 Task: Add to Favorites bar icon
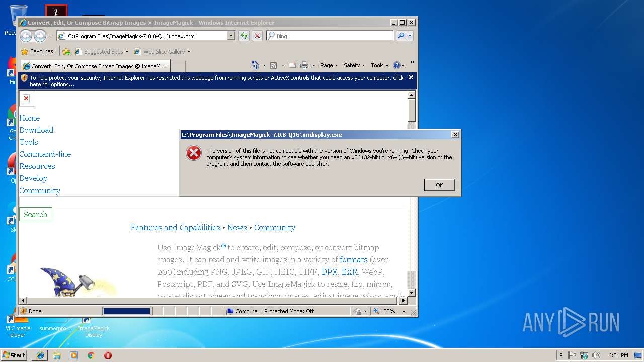click(66, 51)
